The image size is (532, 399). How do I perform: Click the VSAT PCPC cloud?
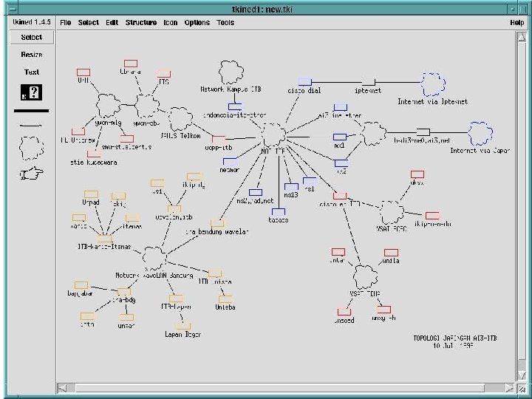coord(392,212)
